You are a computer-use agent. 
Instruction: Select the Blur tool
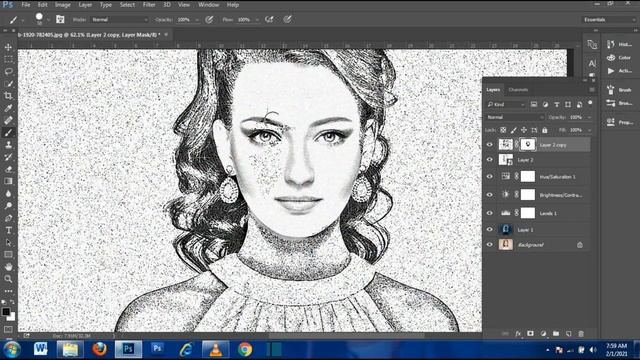[x=8, y=193]
